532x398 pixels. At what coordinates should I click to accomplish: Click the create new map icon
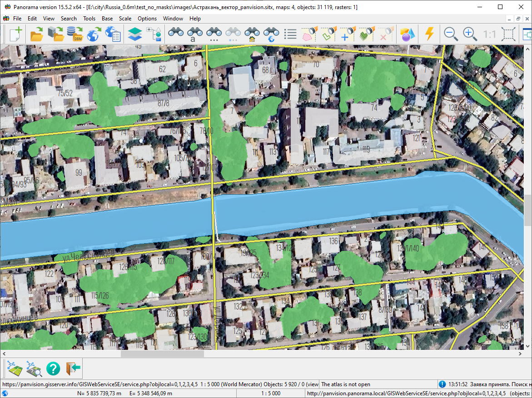click(x=16, y=34)
